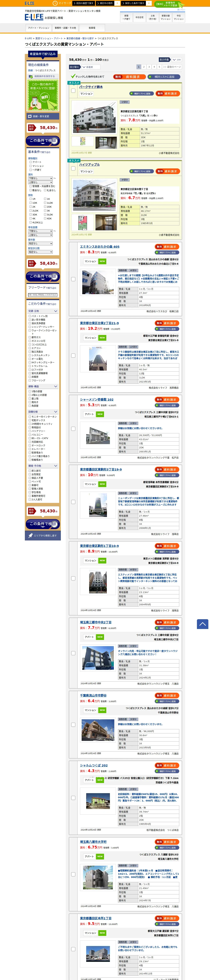Add エミネンスおおたかの森 405 to 検討リスト

point(167,253)
